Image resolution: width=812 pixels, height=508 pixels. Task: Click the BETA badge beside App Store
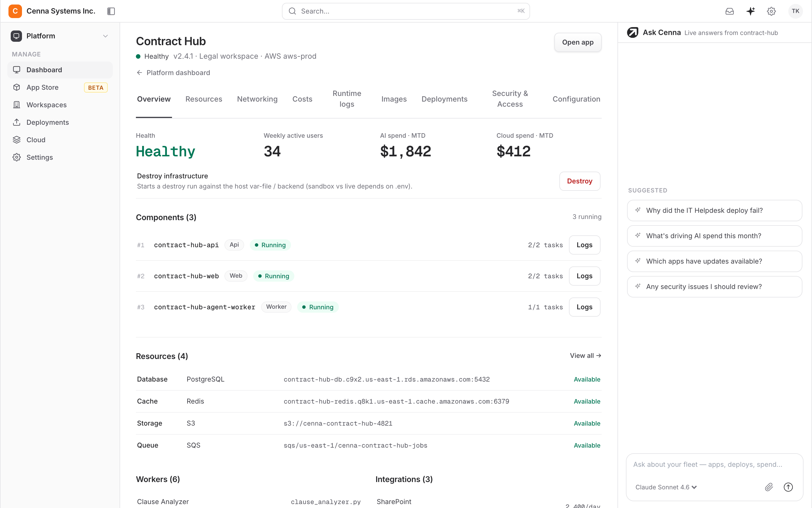(x=96, y=87)
